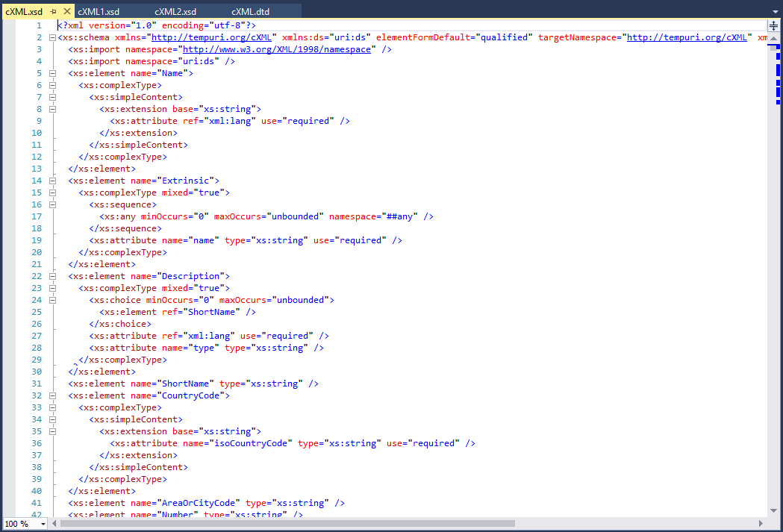Collapse the Name element definition
Viewport: 783px width, 532px height.
[52, 72]
